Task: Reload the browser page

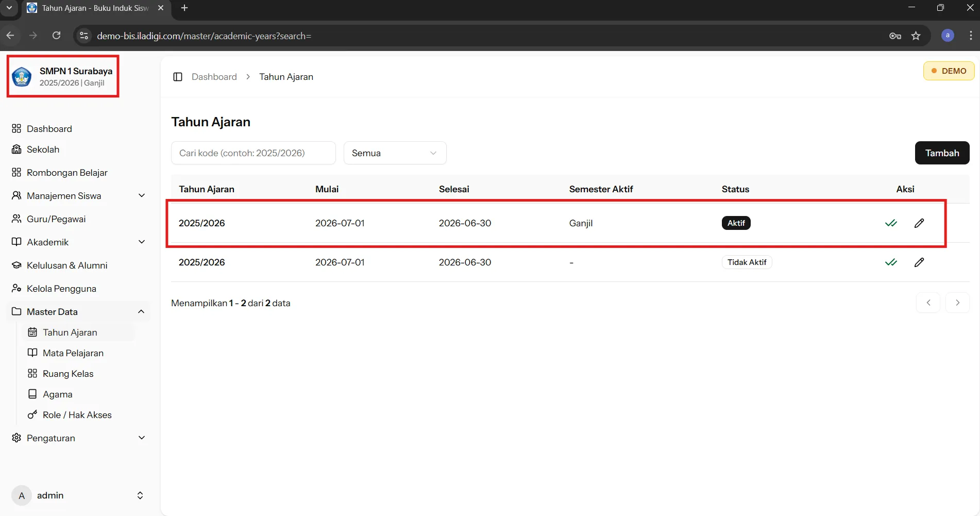Action: 57,36
